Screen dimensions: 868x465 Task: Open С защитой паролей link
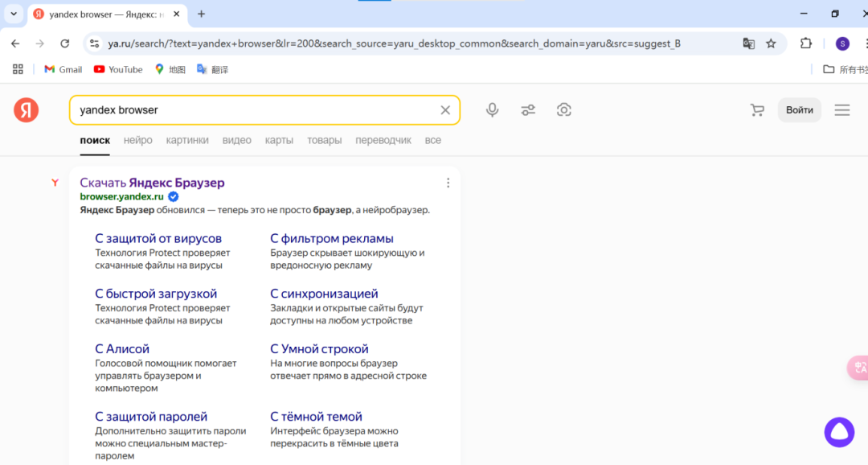point(151,417)
